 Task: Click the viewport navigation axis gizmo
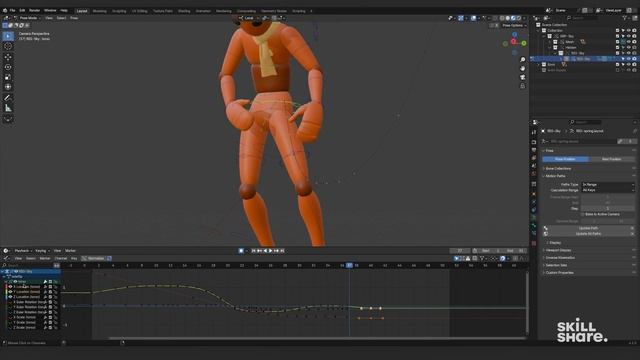[x=514, y=42]
